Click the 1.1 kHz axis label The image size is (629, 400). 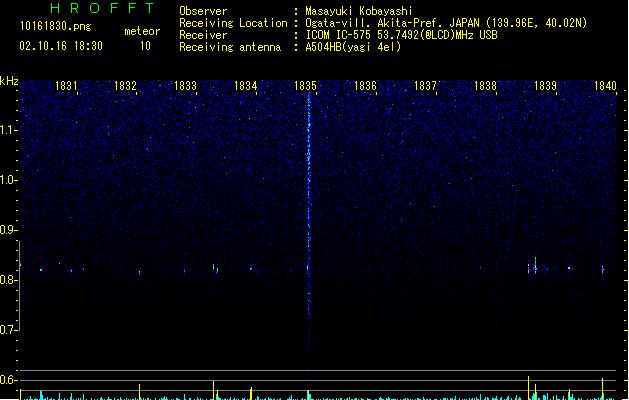(8, 130)
